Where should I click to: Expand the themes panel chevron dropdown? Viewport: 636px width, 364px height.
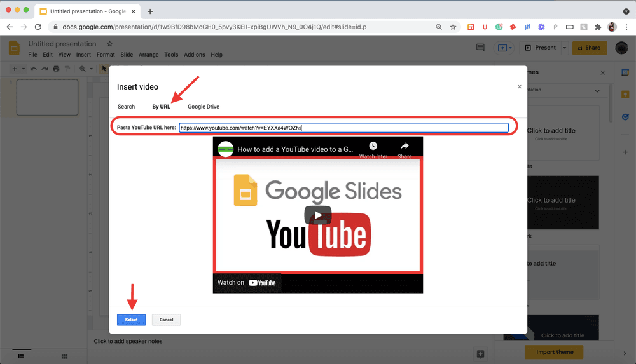(x=597, y=91)
